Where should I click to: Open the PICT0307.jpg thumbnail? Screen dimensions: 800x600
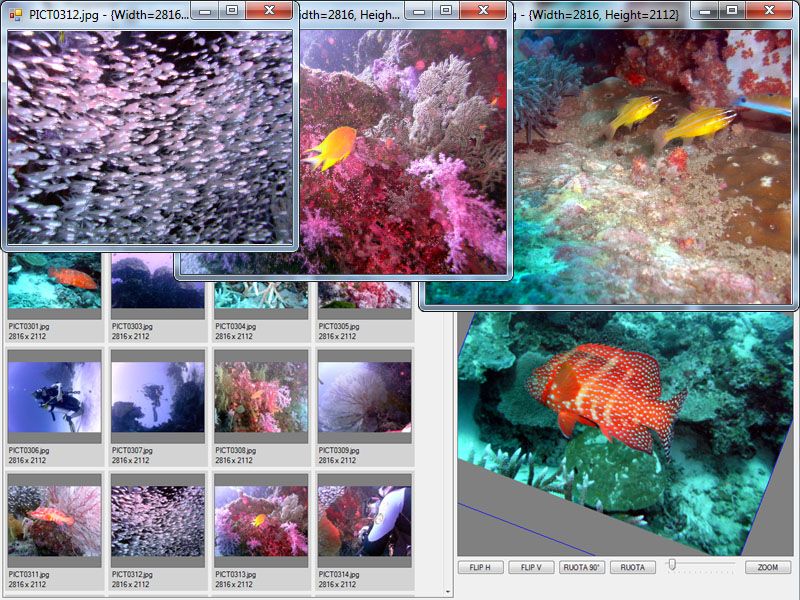coord(158,397)
